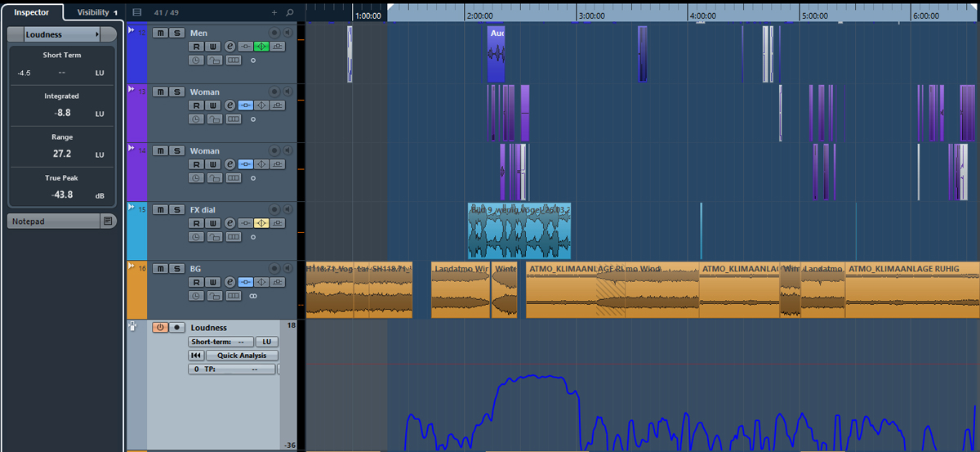The width and height of the screenshot is (980, 452).
Task: Click the add track plus icon
Action: [274, 13]
